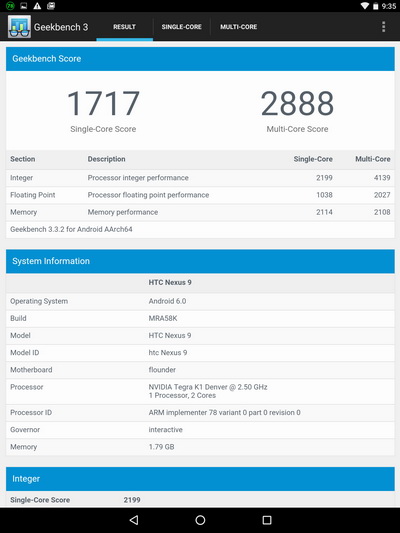
Task: Tap the Memory performance row
Action: [x=200, y=212]
